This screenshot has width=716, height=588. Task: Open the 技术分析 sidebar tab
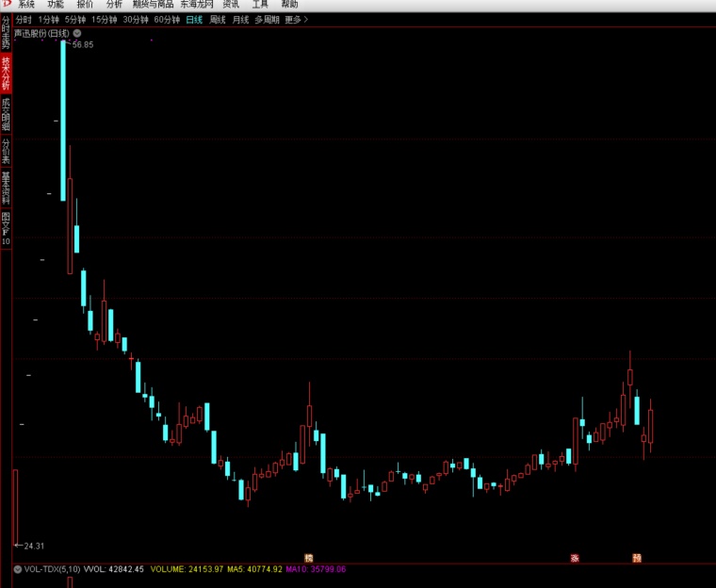coord(6,73)
